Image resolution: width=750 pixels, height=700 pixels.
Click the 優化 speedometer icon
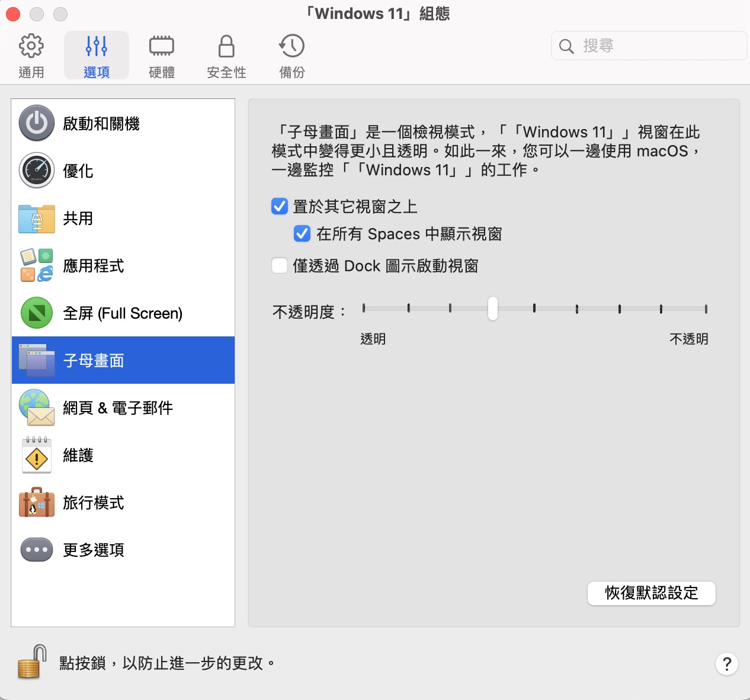(37, 171)
